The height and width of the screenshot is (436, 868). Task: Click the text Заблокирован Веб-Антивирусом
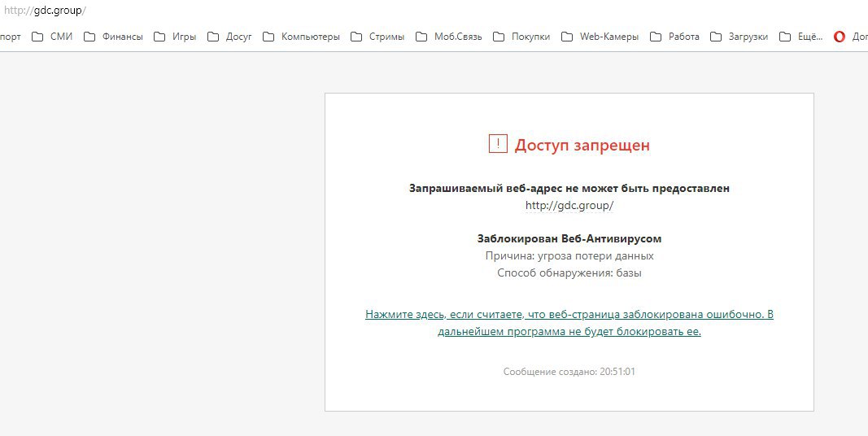pos(569,238)
